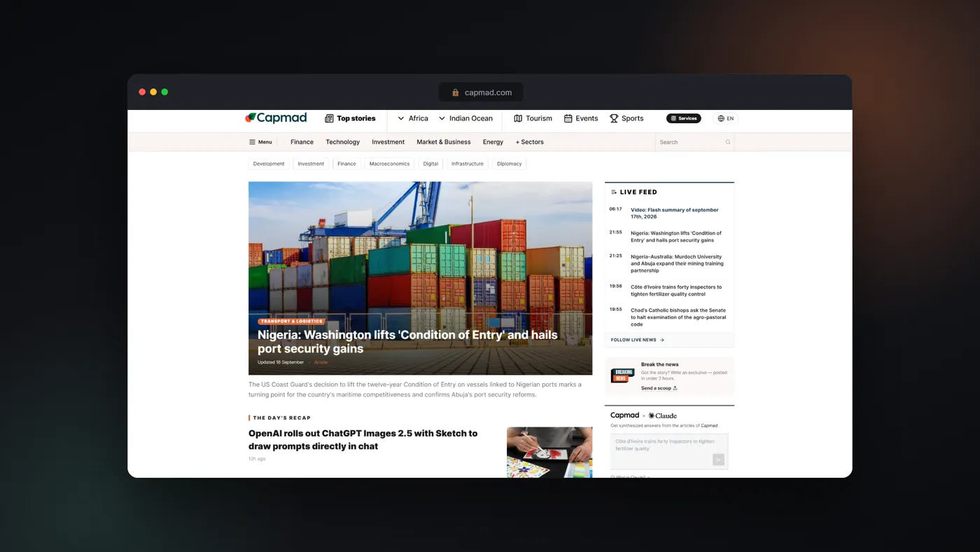
Task: Select the Infrastructure topic tag
Action: tap(468, 164)
